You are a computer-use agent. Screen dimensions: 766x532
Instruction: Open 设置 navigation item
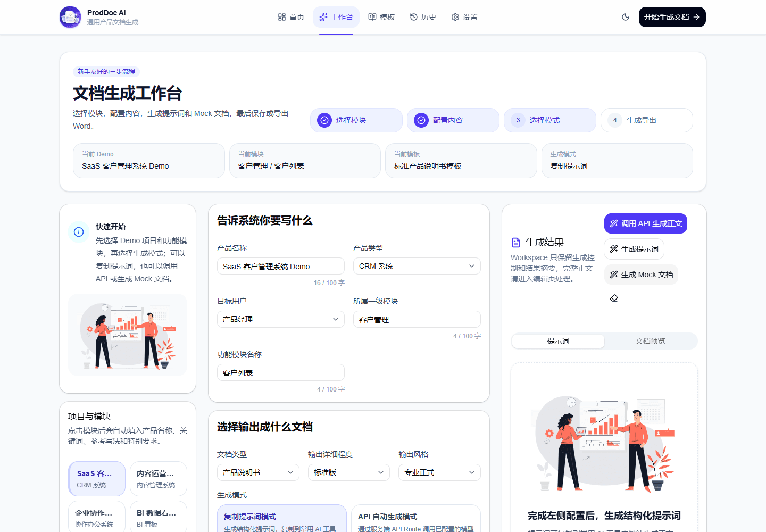coord(464,17)
